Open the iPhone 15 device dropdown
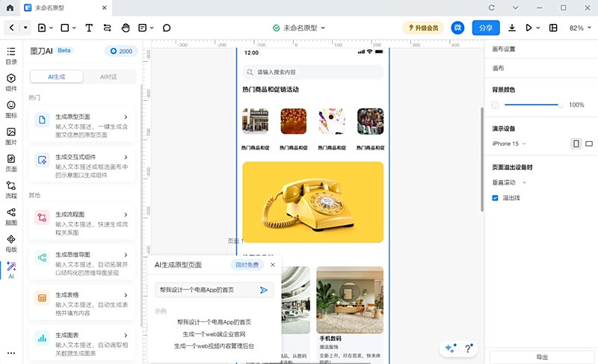598x364 pixels. pyautogui.click(x=509, y=144)
